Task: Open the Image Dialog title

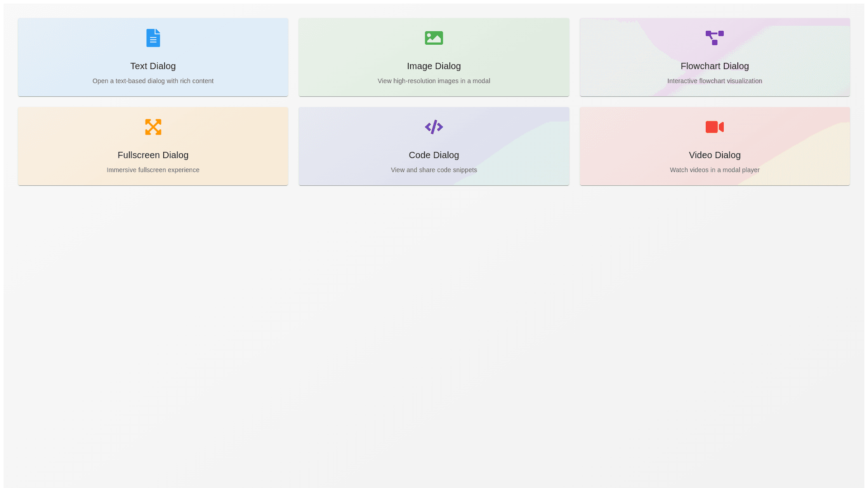Action: coord(434,66)
